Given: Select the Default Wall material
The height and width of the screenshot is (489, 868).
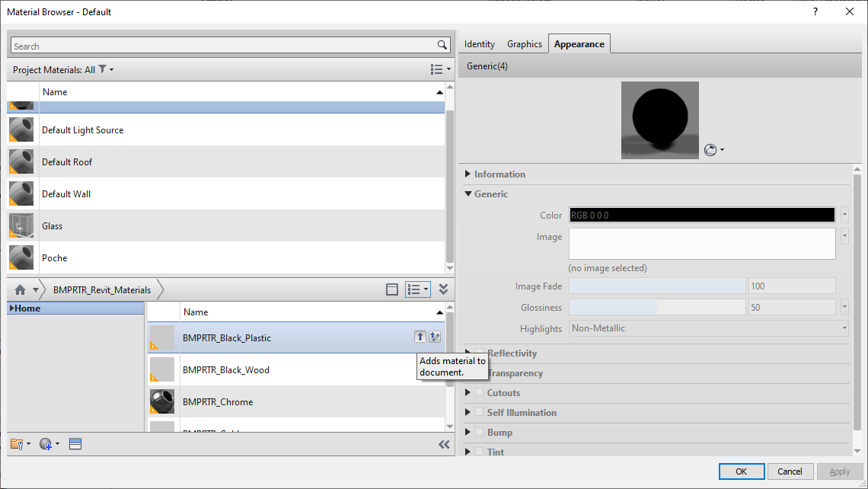Looking at the screenshot, I should tap(226, 193).
